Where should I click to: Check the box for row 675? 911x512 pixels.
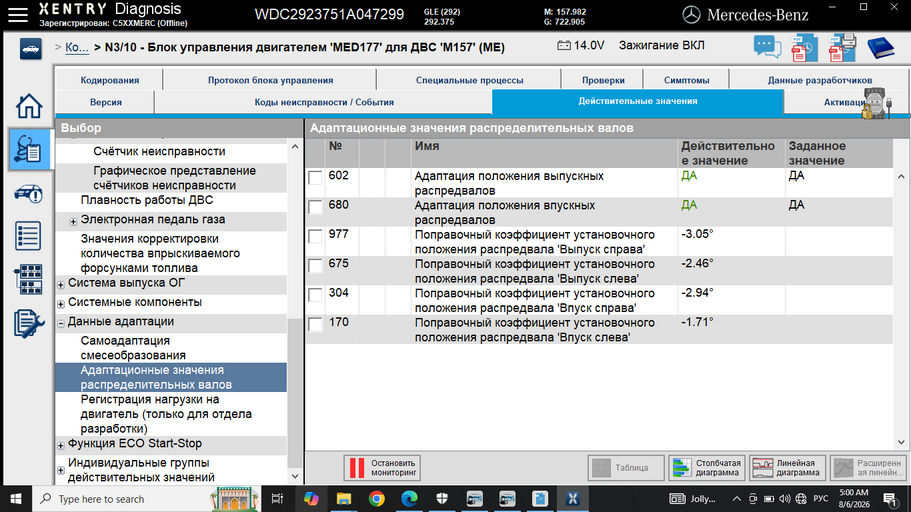315,266
